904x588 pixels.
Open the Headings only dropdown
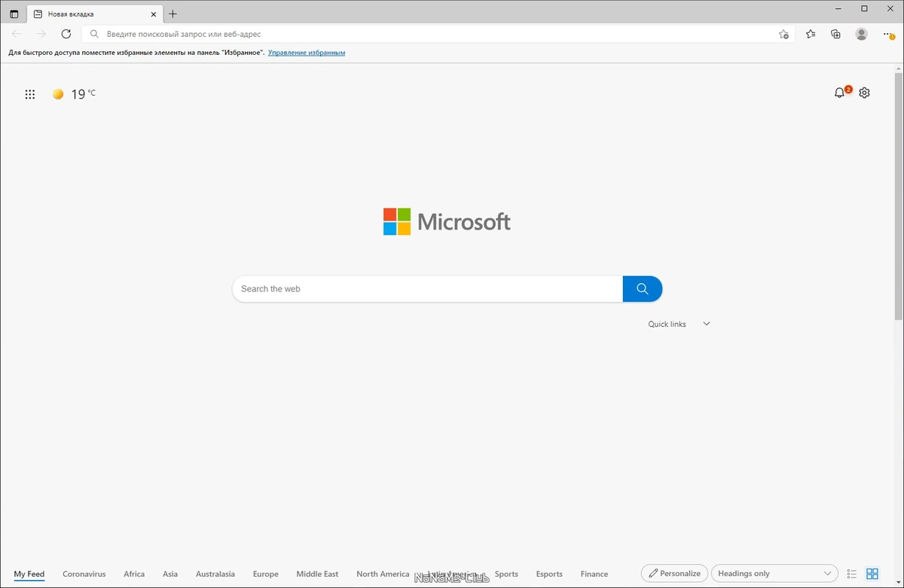774,574
